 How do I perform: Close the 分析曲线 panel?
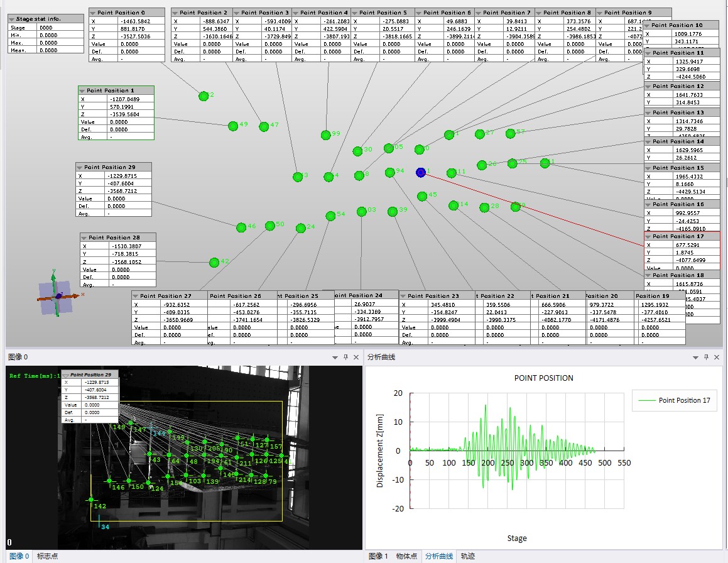717,357
